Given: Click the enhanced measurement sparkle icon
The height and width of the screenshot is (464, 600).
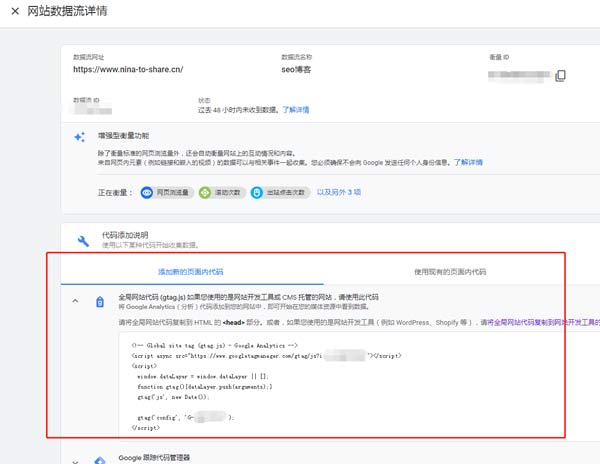Looking at the screenshot, I should click(x=80, y=137).
